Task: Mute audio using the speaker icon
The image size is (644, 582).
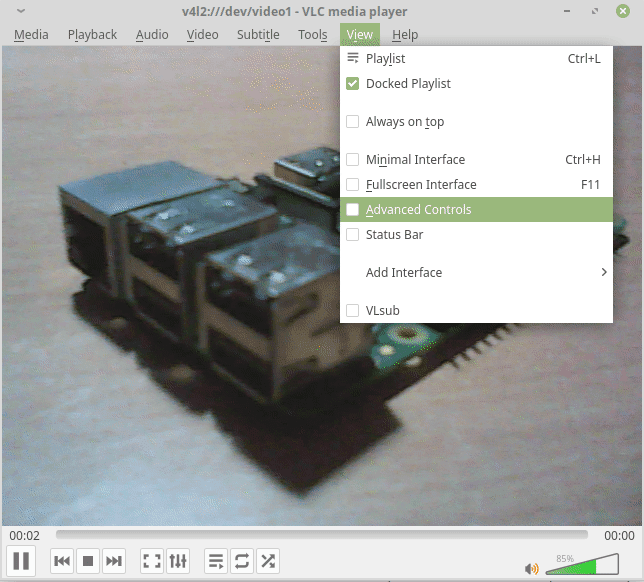Action: [x=531, y=568]
